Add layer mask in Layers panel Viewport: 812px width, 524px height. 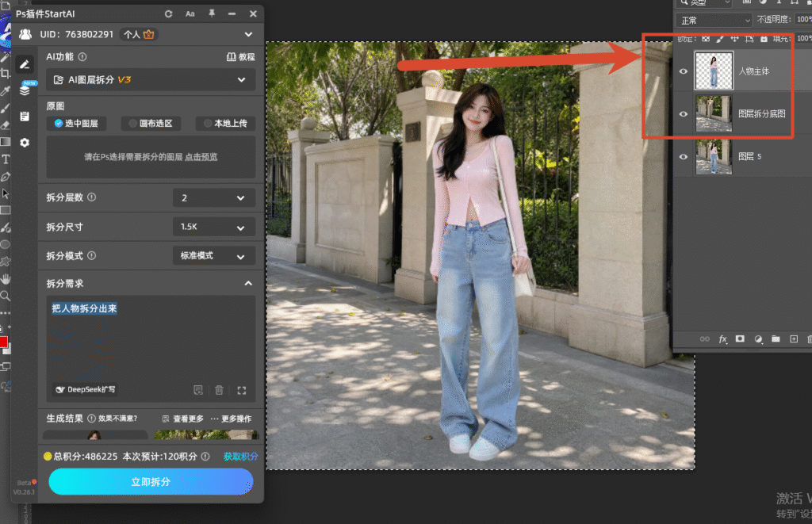pos(740,339)
